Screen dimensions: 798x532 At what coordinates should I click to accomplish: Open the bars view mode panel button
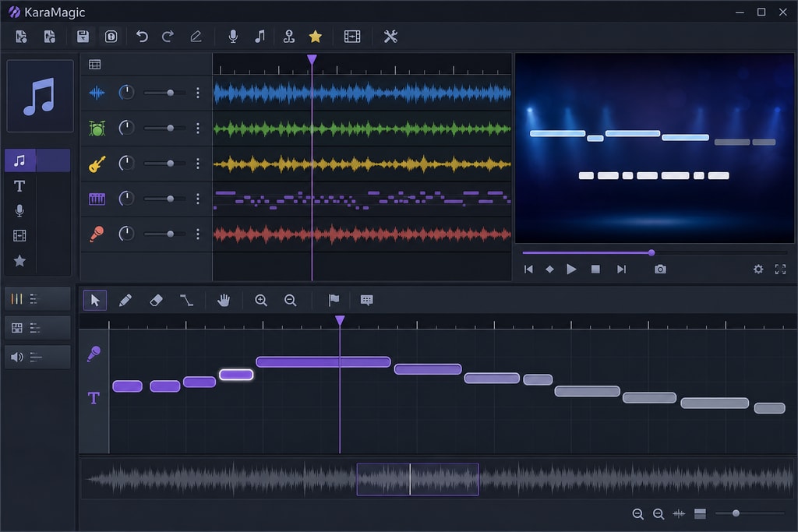point(37,299)
